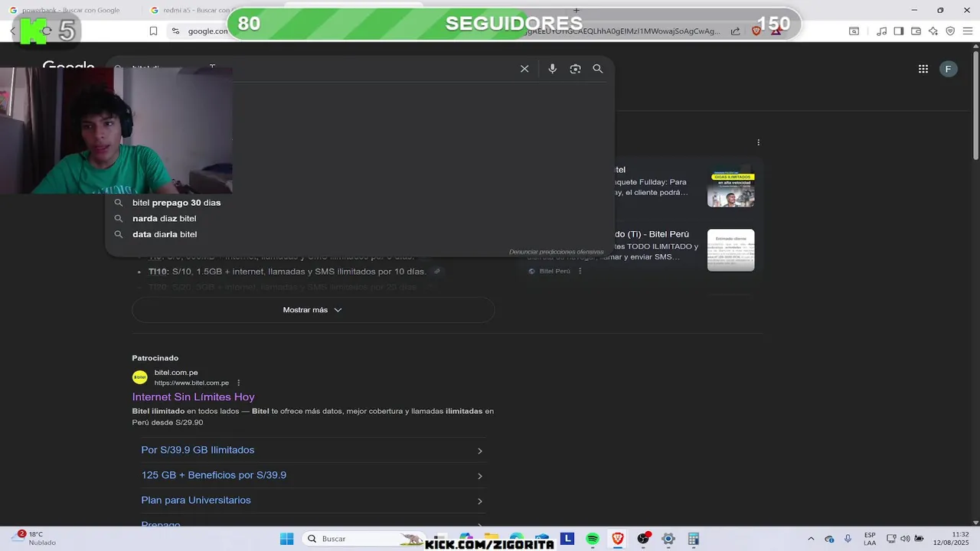The width and height of the screenshot is (980, 551).
Task: Start voice search with the microphone icon
Action: [x=552, y=69]
